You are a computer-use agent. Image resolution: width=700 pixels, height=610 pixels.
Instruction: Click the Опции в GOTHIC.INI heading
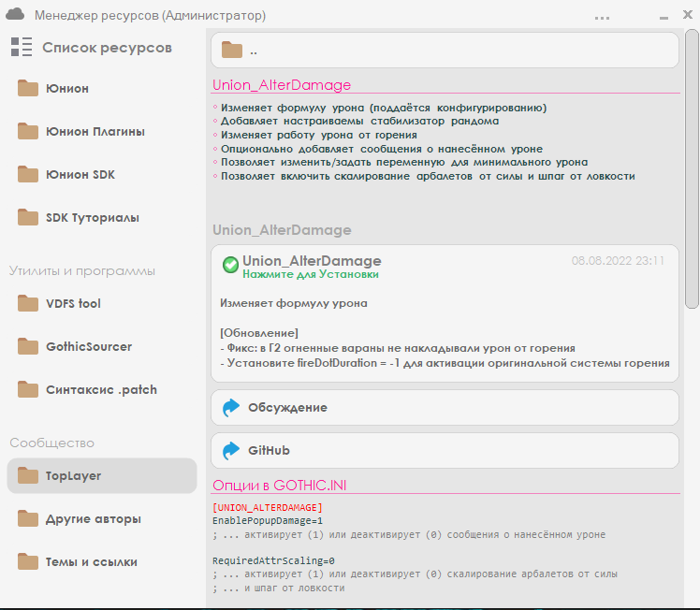[x=280, y=485]
